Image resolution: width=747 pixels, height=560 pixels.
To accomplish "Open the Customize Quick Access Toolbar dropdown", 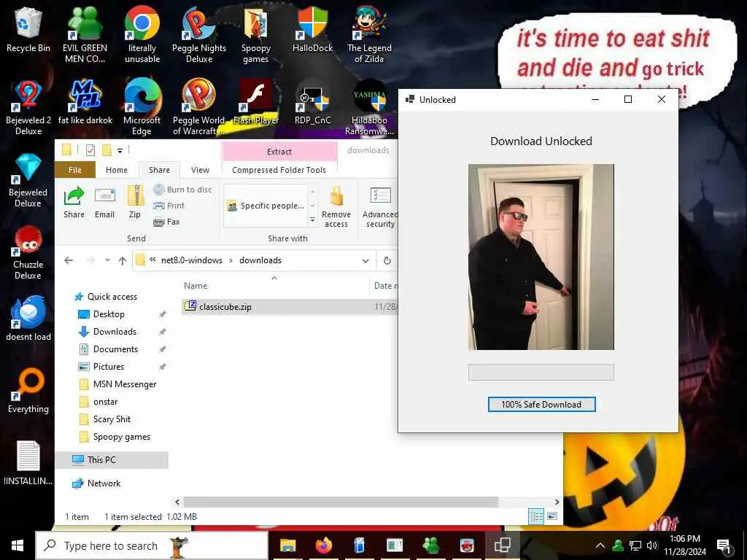I will click(120, 150).
